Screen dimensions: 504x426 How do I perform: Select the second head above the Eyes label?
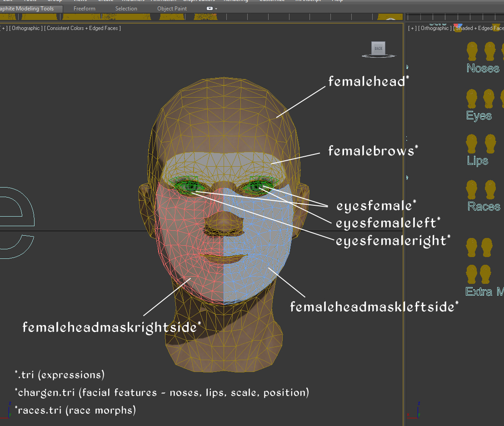coord(489,99)
